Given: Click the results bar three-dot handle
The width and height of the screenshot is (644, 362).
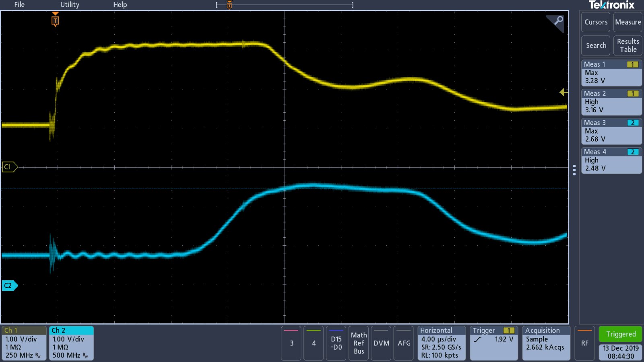Looking at the screenshot, I should click(574, 170).
